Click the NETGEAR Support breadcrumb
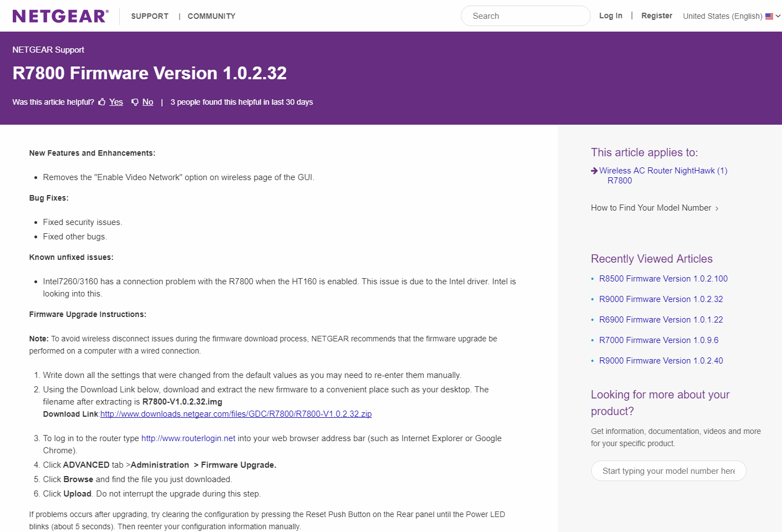The height and width of the screenshot is (532, 782). (48, 50)
